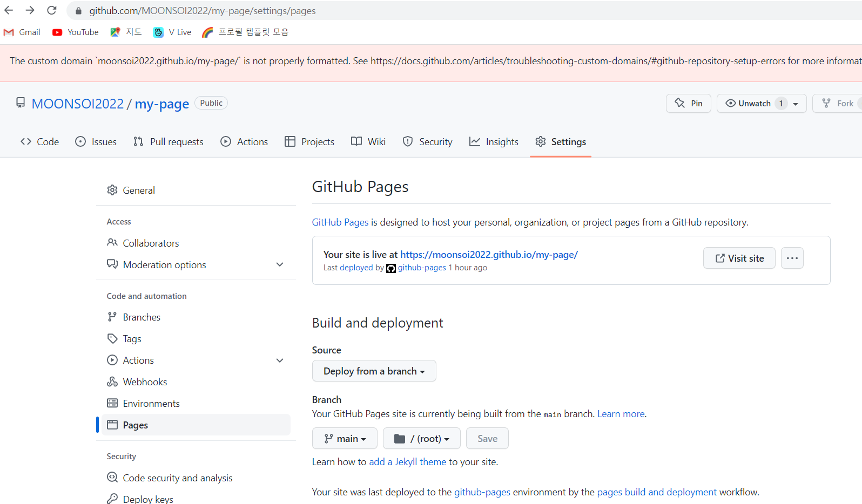Click the GitHub Pages page heading
The image size is (862, 504).
tap(360, 187)
